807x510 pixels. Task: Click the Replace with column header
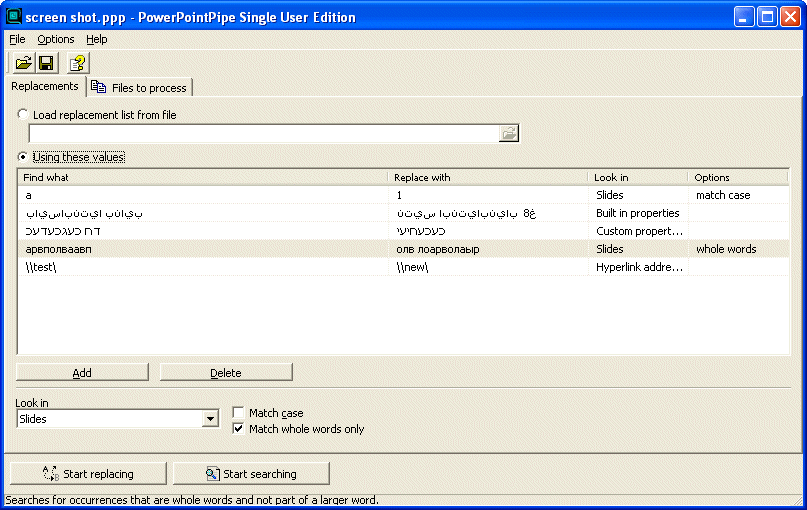point(488,178)
